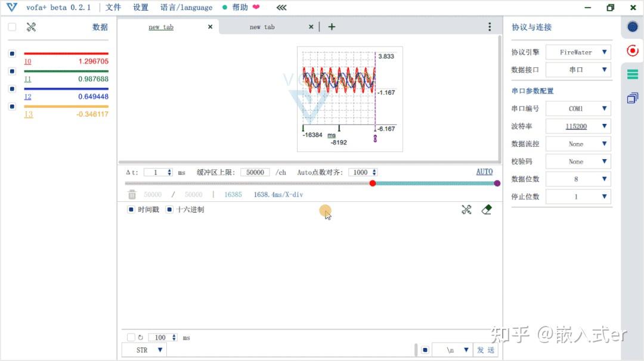Open the wrench tool in the data display area
Viewport: 644px width, 361px height.
point(466,210)
